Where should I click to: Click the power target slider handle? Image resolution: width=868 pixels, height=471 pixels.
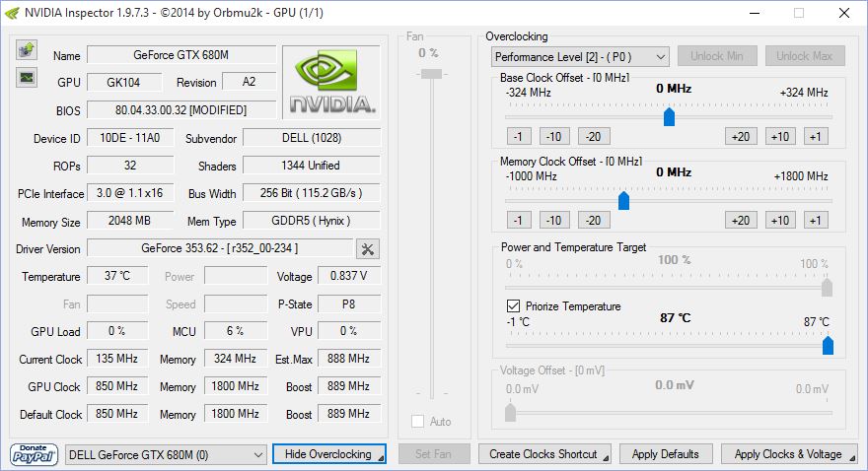coord(827,288)
